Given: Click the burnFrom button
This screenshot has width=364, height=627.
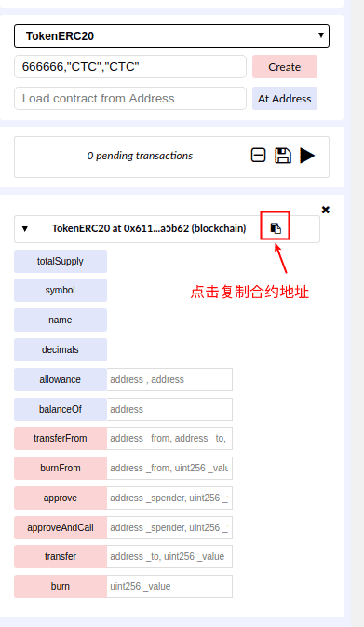Looking at the screenshot, I should pyautogui.click(x=61, y=469).
